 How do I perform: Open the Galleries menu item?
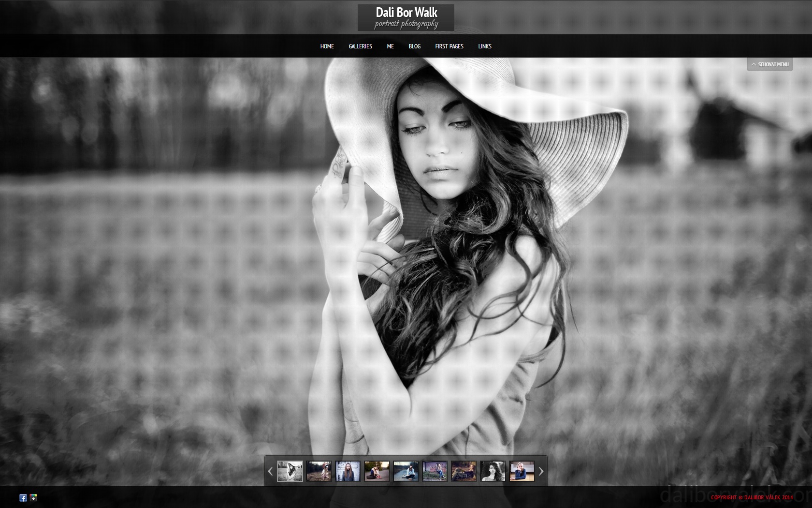coord(360,46)
